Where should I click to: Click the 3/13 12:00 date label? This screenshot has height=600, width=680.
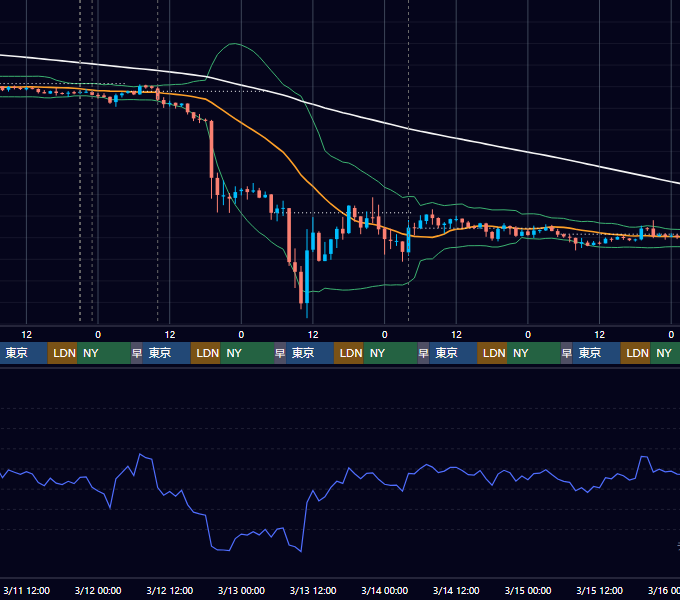pos(313,590)
